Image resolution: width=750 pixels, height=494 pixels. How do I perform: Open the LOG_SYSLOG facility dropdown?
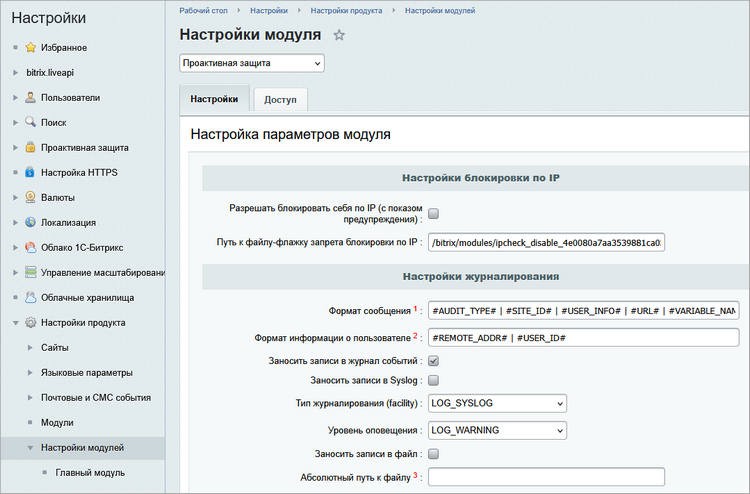(497, 404)
